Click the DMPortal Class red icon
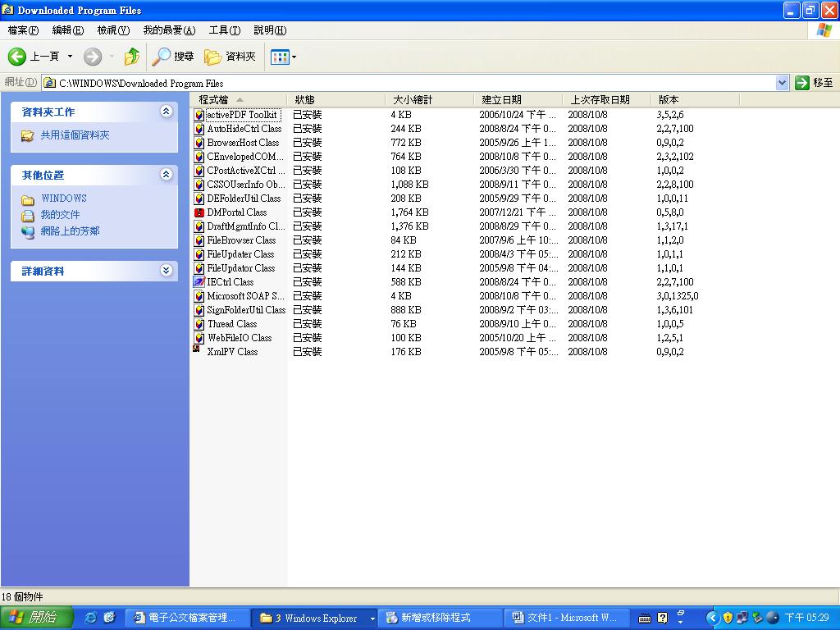Screen dimensions: 840x630 click(x=199, y=212)
